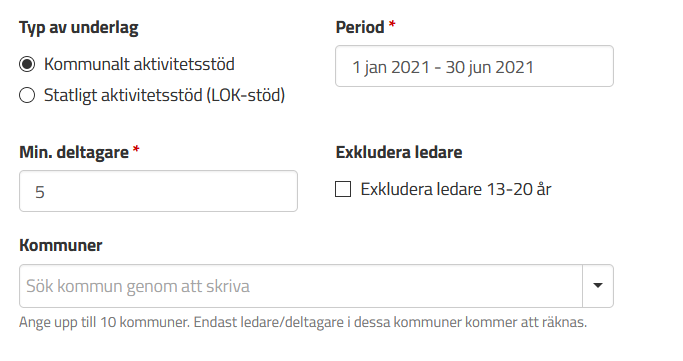Tick the Exkludera ledare 13-20 år checkbox
The height and width of the screenshot is (361, 683).
click(x=343, y=189)
